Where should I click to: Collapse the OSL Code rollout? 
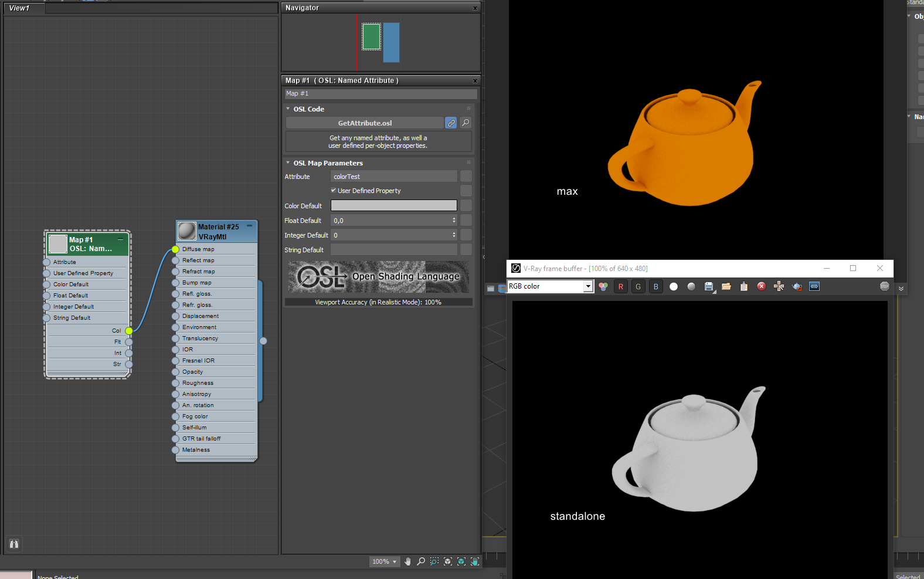(288, 109)
